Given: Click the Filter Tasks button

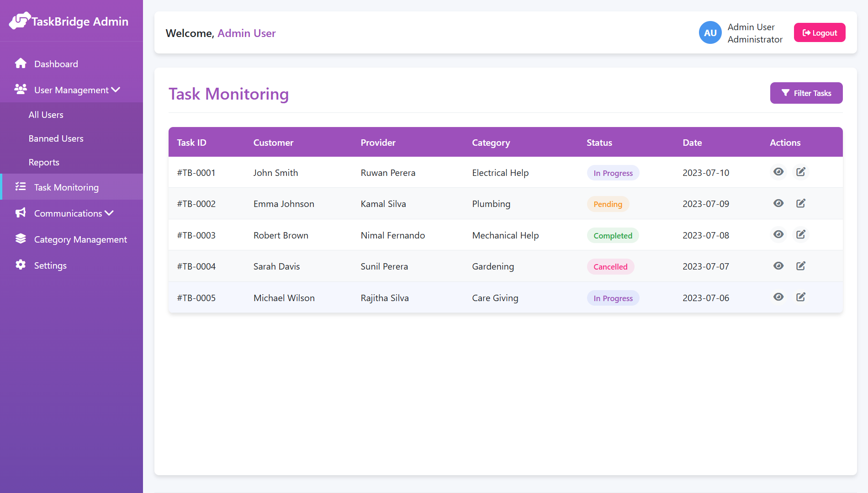Looking at the screenshot, I should [x=806, y=93].
